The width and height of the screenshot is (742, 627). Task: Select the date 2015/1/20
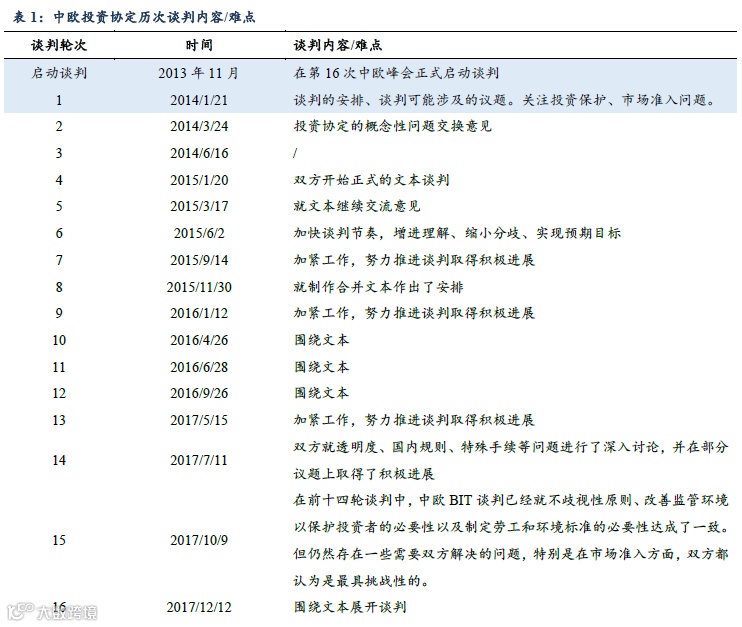[199, 180]
